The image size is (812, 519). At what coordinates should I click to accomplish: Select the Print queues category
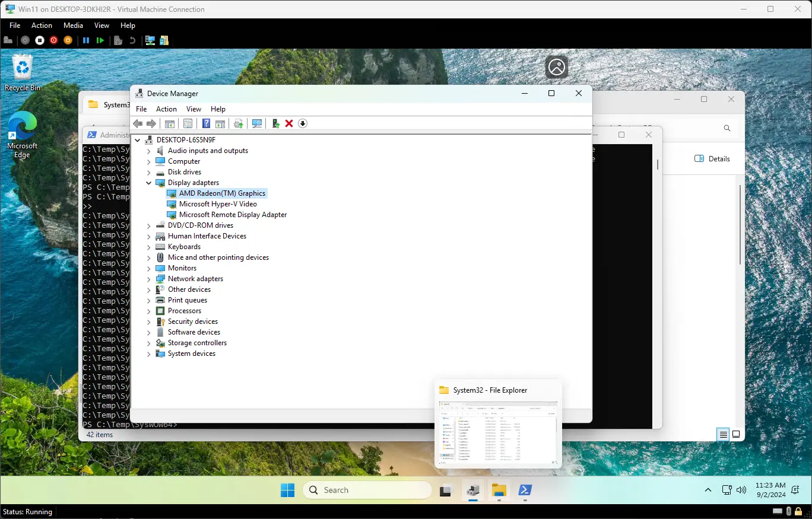pos(188,300)
